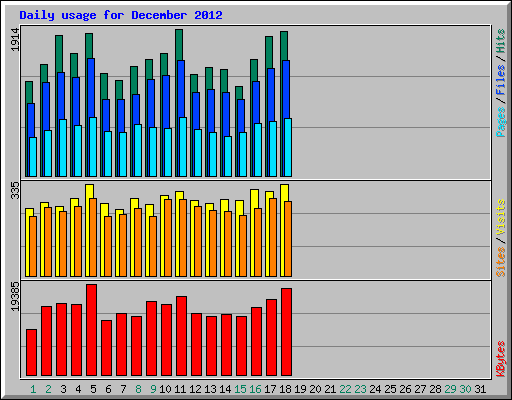Click day 10 on the x-axis
Screen dimensions: 512x400
pyautogui.click(x=165, y=389)
